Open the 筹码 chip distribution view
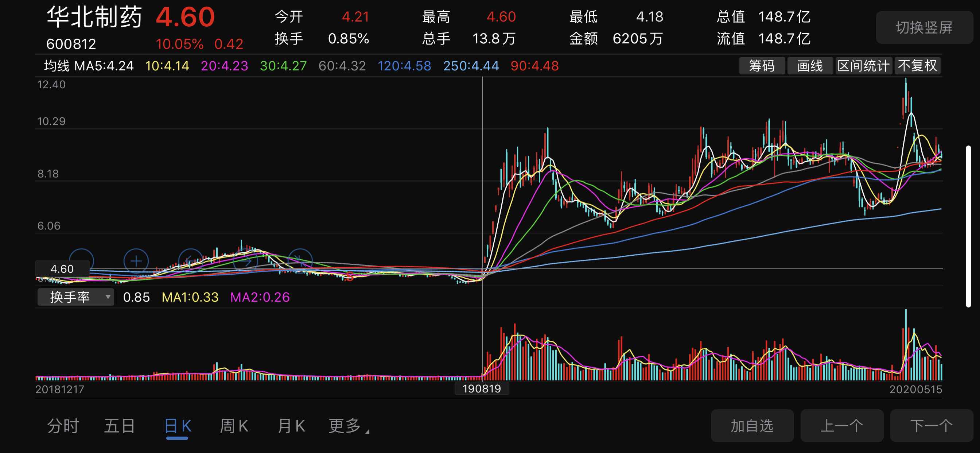 click(x=762, y=66)
